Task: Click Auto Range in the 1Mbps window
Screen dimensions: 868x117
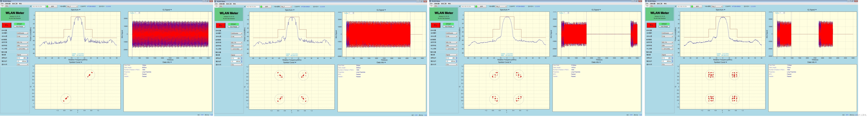Action: tap(20, 26)
